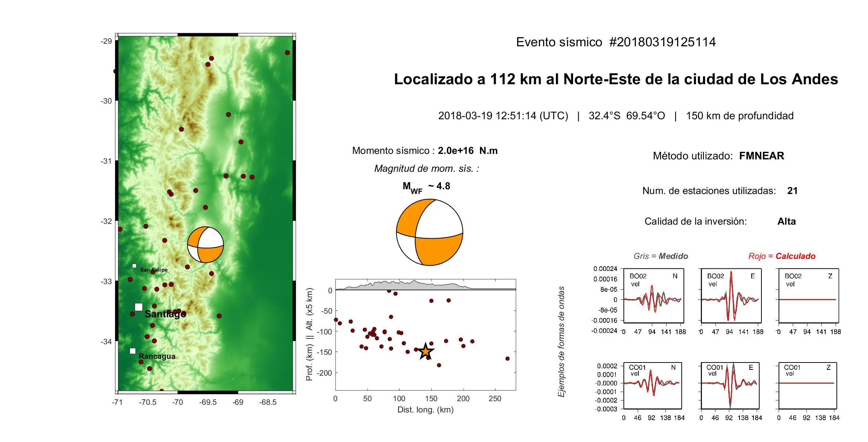Click the 'Santiago' city label on the map
The image size is (868, 442).
pos(165,314)
